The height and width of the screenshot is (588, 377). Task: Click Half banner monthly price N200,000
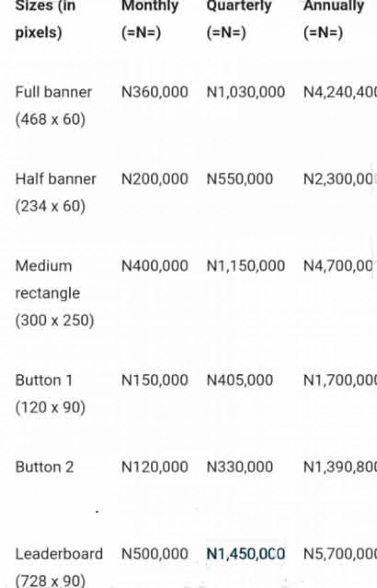click(155, 179)
